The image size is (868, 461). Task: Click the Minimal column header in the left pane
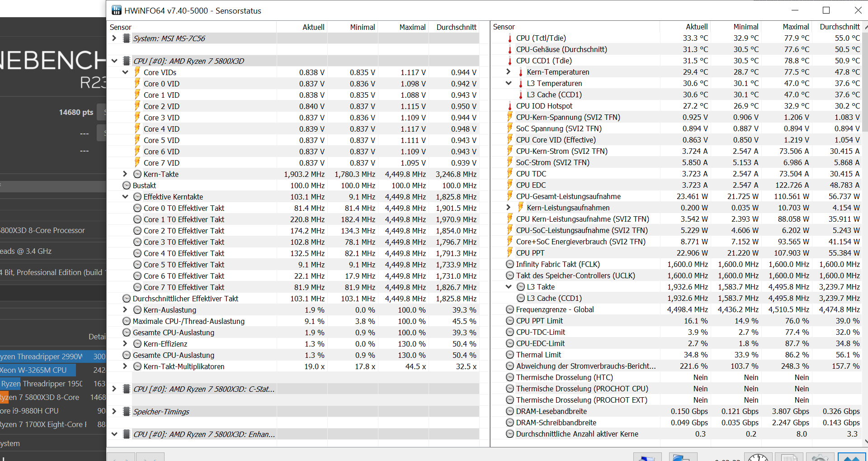(353, 27)
